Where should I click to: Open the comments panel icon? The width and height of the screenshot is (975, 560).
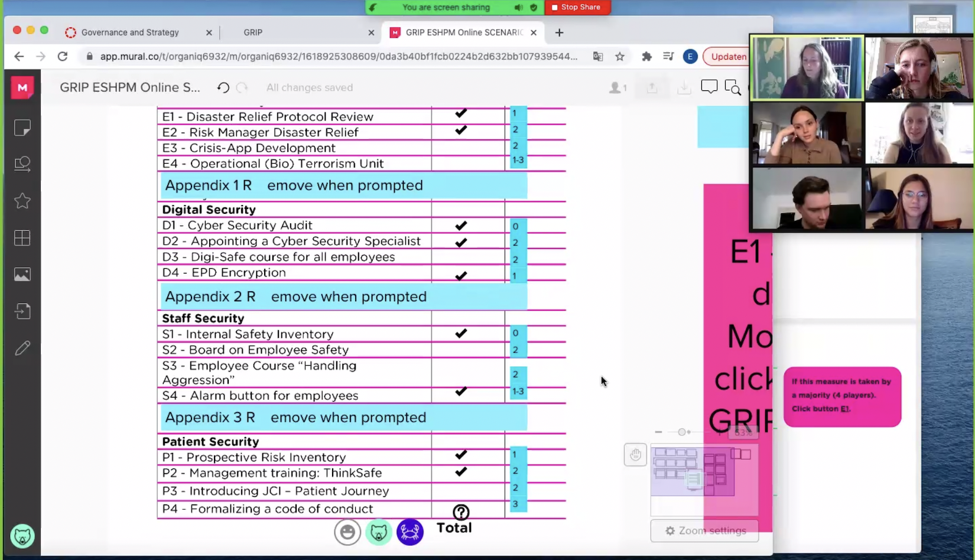[x=708, y=87]
